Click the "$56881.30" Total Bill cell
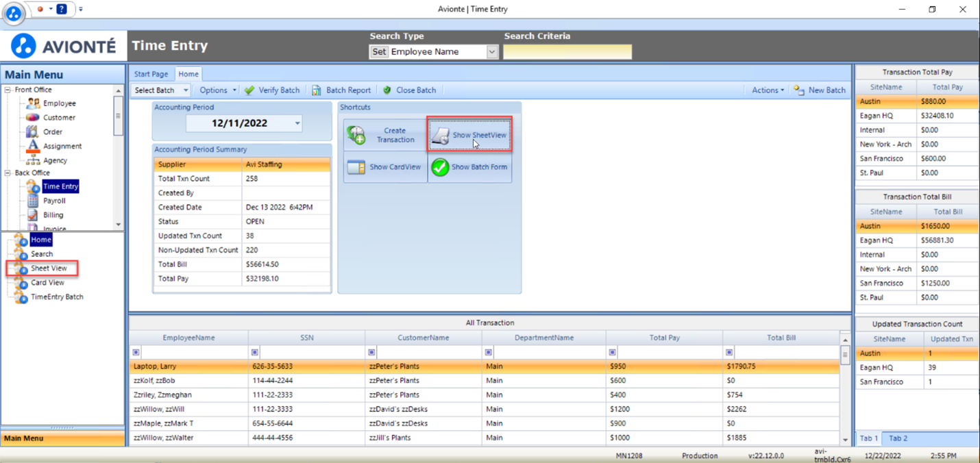980x463 pixels. pos(948,240)
